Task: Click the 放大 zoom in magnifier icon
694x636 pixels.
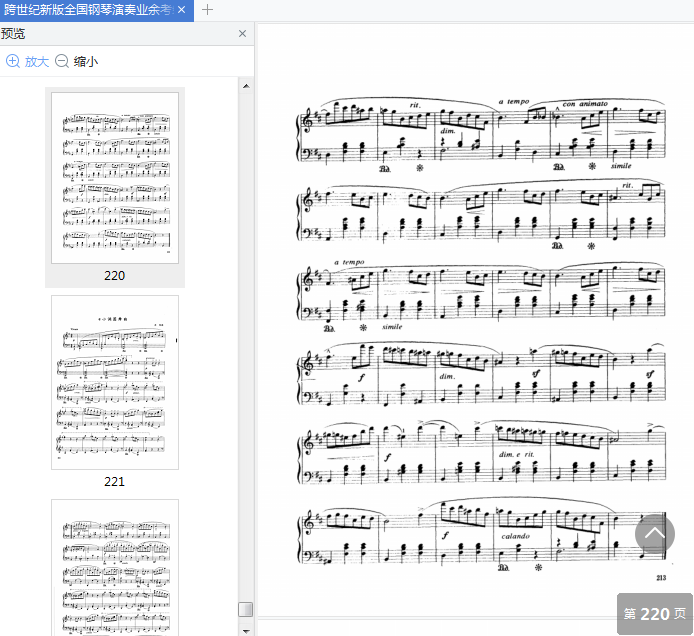Action: (x=13, y=61)
